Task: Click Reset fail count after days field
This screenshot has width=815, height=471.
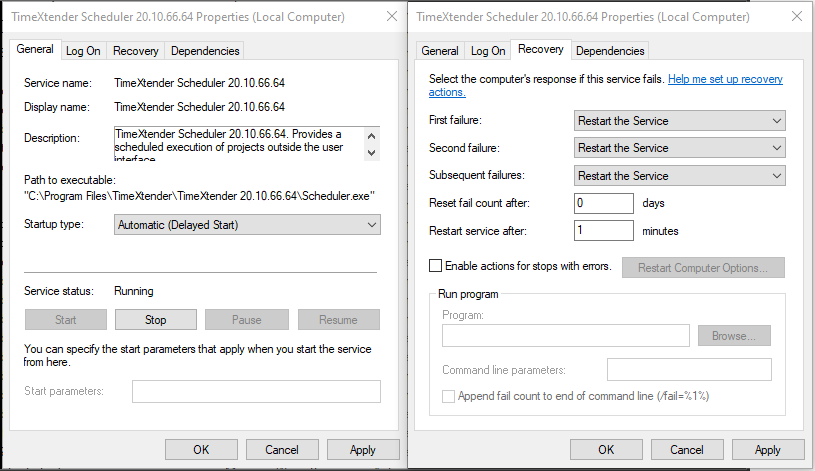Action: (x=604, y=203)
